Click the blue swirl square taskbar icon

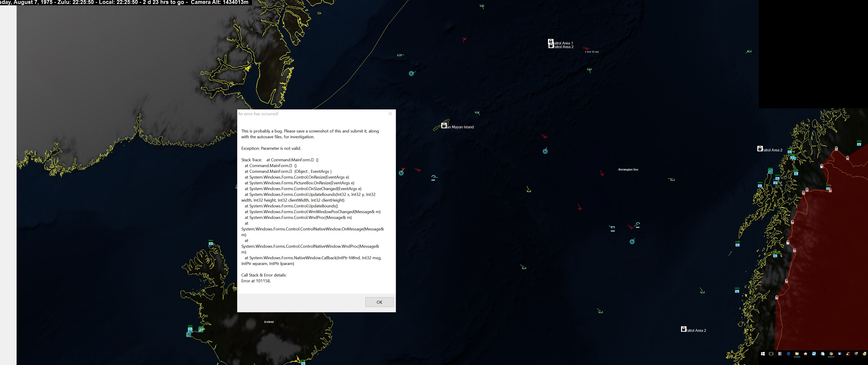814,354
